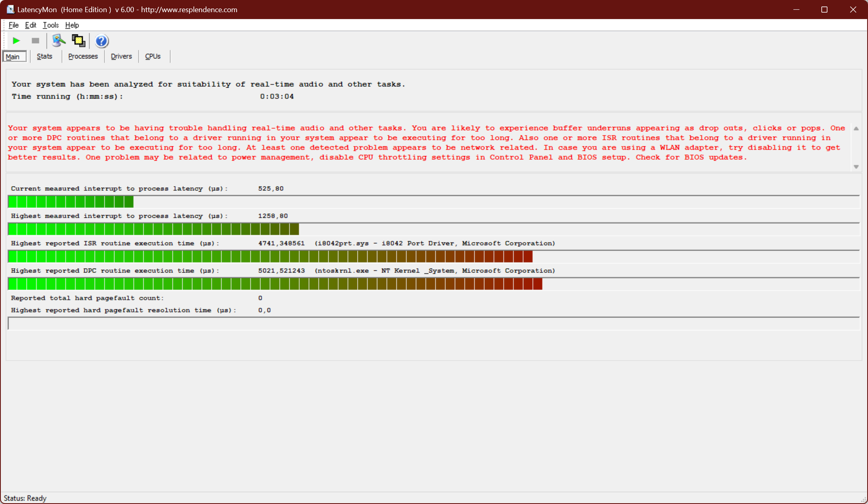868x504 pixels.
Task: Open the Processes tab
Action: 83,57
